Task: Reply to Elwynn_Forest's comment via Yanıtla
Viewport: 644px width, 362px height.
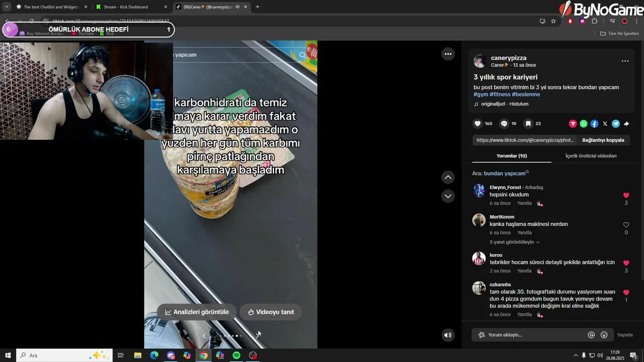Action: pos(524,203)
